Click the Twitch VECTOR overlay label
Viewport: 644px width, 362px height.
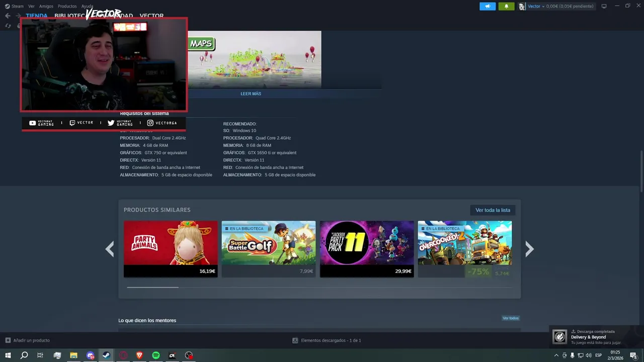[82, 123]
